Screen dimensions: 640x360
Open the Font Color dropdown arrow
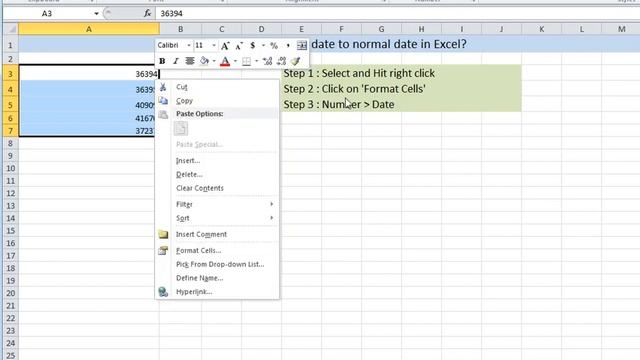(x=236, y=61)
